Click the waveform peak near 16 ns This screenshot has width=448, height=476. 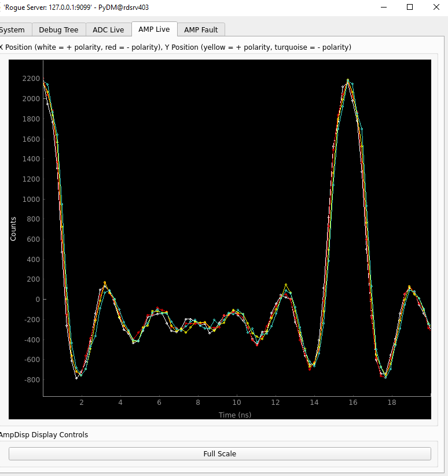[348, 81]
